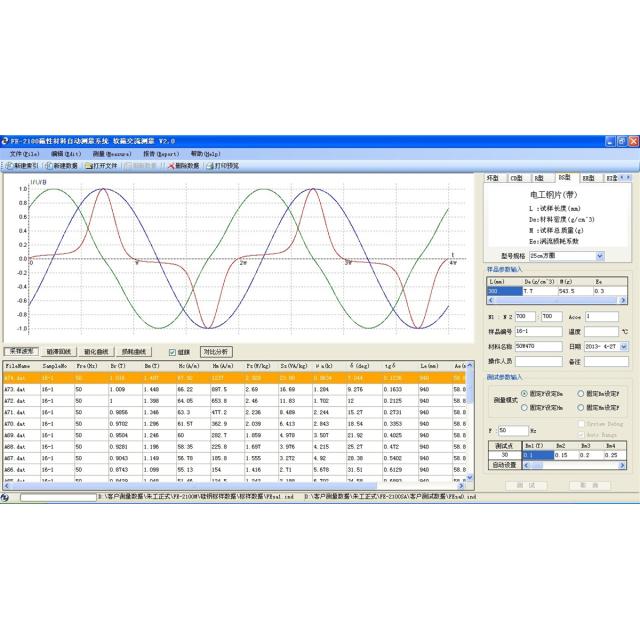Click the 删除数据 red X toolbar button
The image size is (640, 640).
(x=183, y=166)
